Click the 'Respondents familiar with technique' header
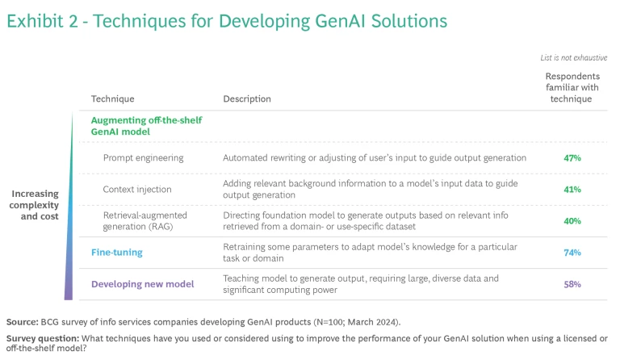This screenshot has width=620, height=364. click(572, 87)
